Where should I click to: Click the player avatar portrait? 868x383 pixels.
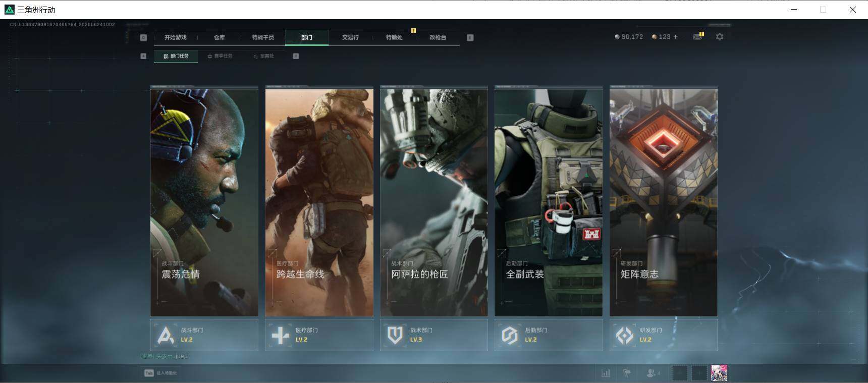(x=719, y=373)
